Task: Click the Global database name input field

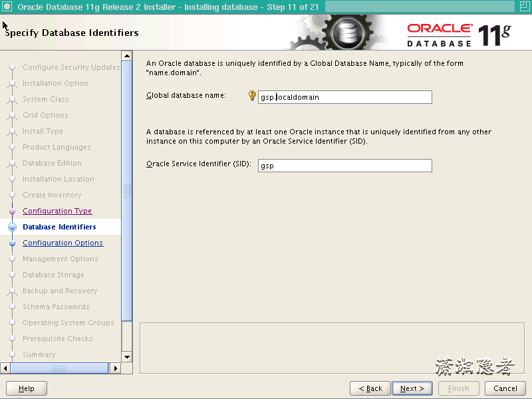Action: tap(344, 96)
